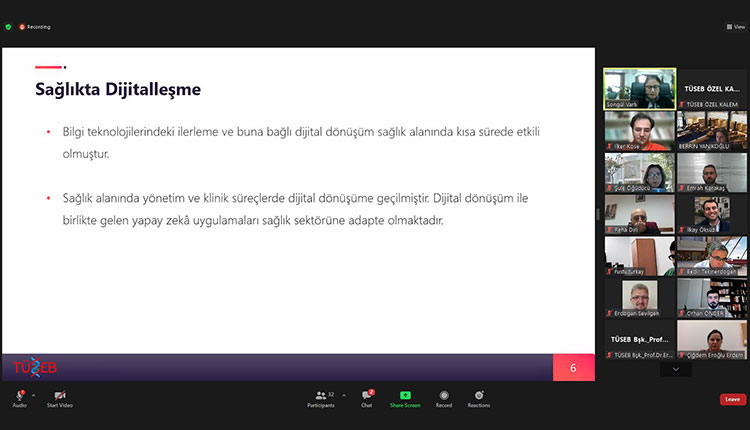750x430 pixels.
Task: Turn on the camera with Start Video
Action: pyautogui.click(x=59, y=396)
